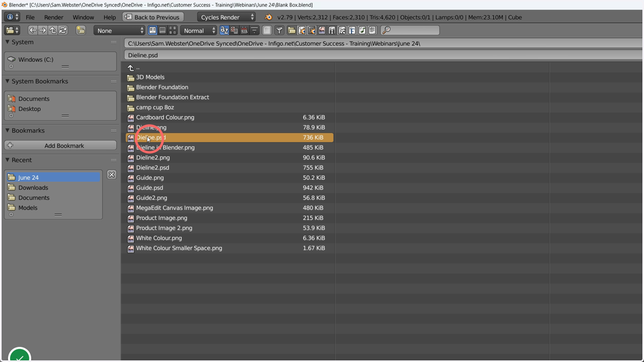644x362 pixels.
Task: Click the Dieline.psd filename field
Action: 383,55
